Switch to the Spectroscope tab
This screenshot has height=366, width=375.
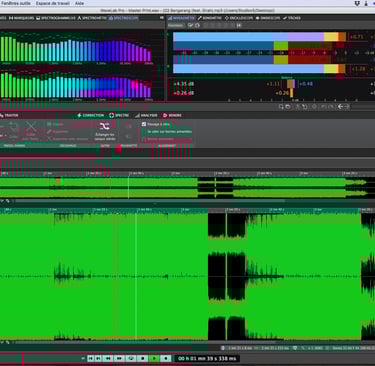[124, 18]
